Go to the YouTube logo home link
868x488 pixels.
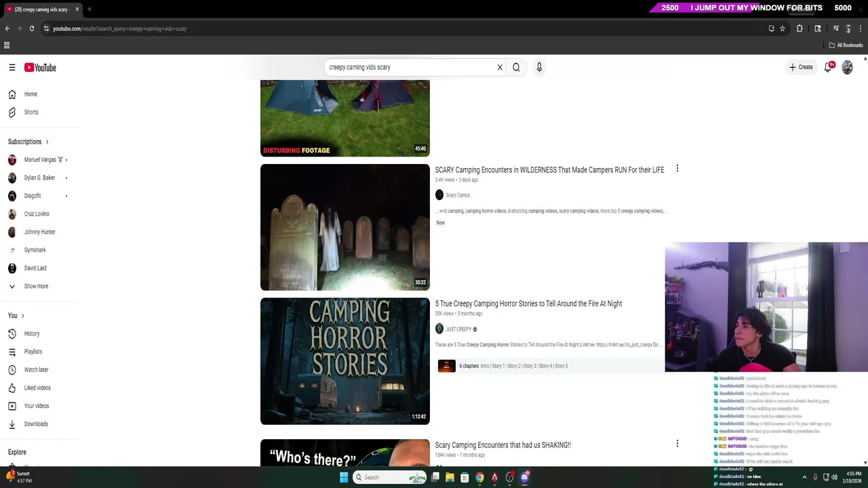coord(40,67)
